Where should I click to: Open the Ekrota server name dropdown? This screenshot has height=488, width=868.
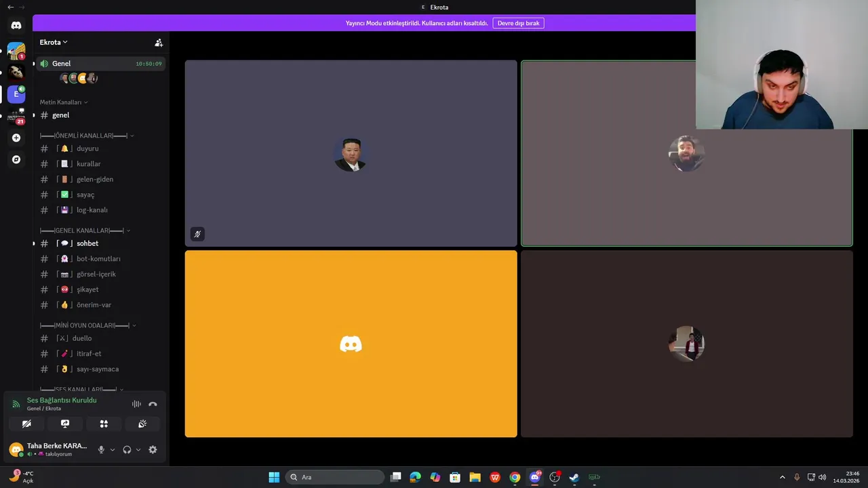coord(54,42)
